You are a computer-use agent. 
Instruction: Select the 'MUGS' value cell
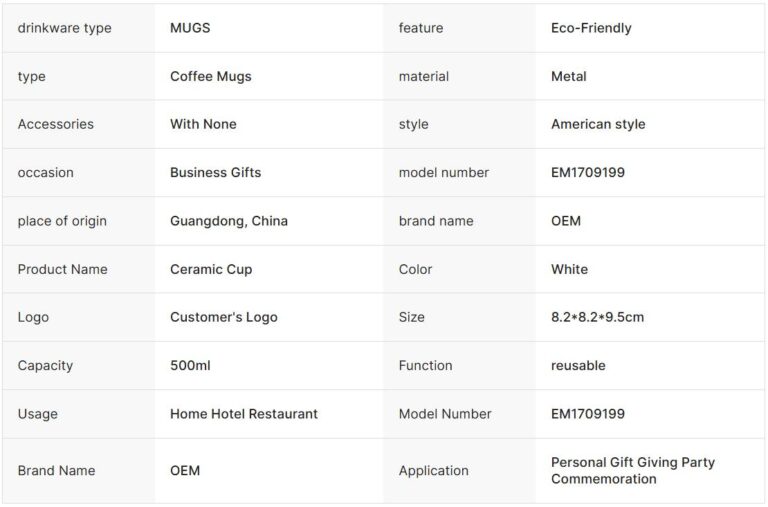[190, 28]
